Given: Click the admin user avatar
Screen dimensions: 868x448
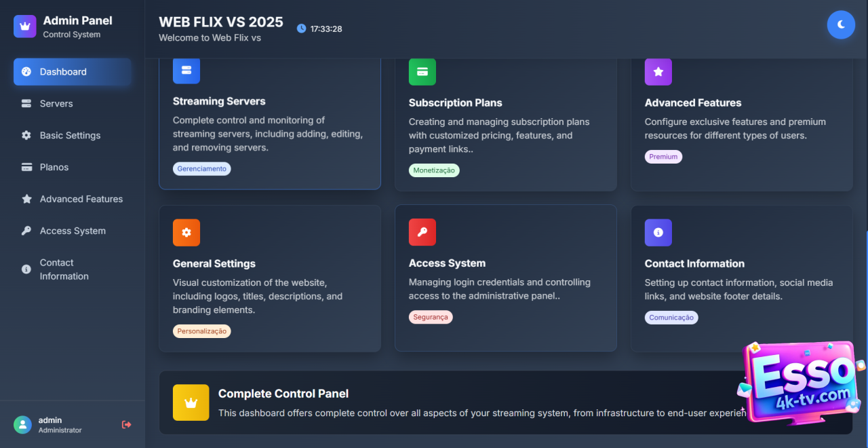Looking at the screenshot, I should [x=22, y=425].
